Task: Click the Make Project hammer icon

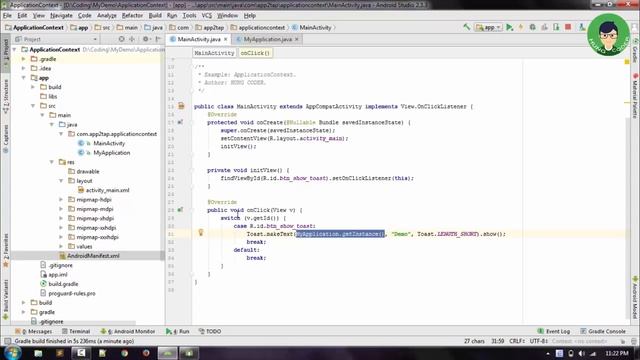Action: point(467,27)
